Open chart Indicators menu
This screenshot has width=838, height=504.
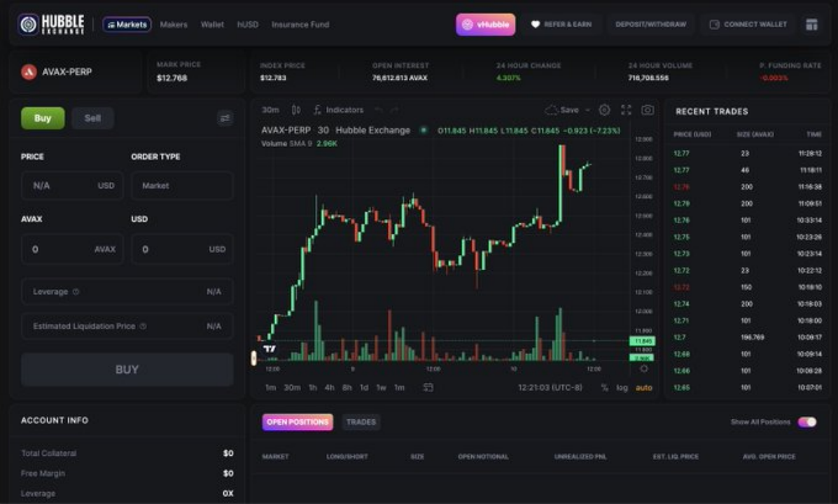pyautogui.click(x=338, y=110)
